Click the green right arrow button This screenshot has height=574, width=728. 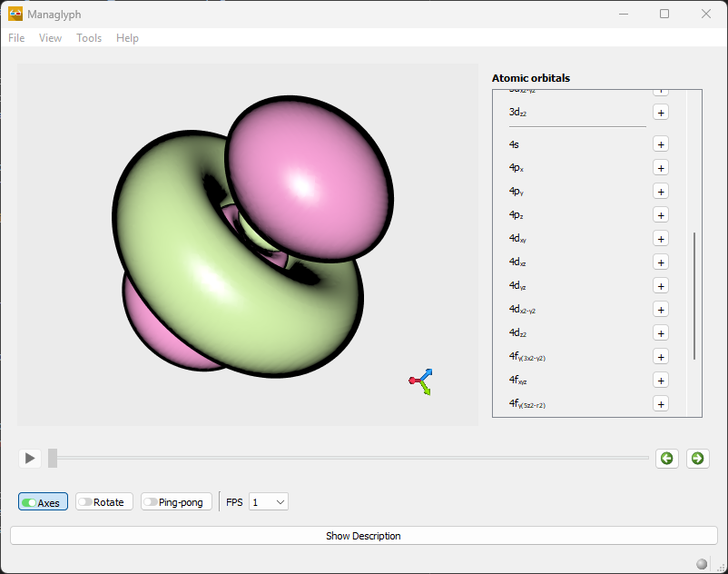[697, 458]
